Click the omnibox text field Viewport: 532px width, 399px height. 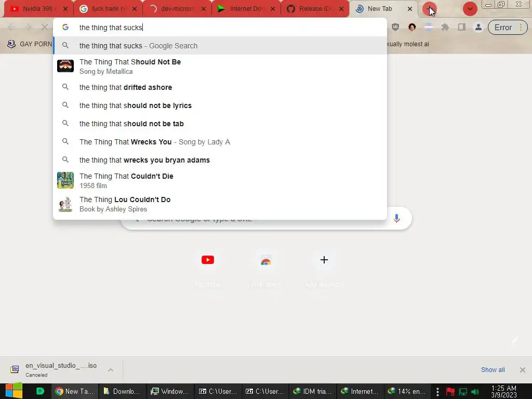(220, 28)
